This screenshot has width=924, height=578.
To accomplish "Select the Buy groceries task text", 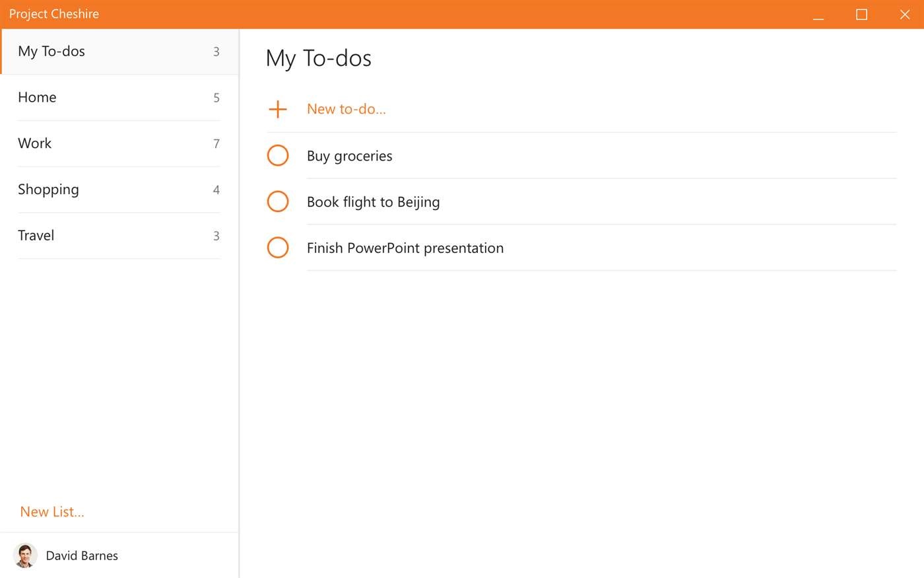I will pyautogui.click(x=350, y=156).
